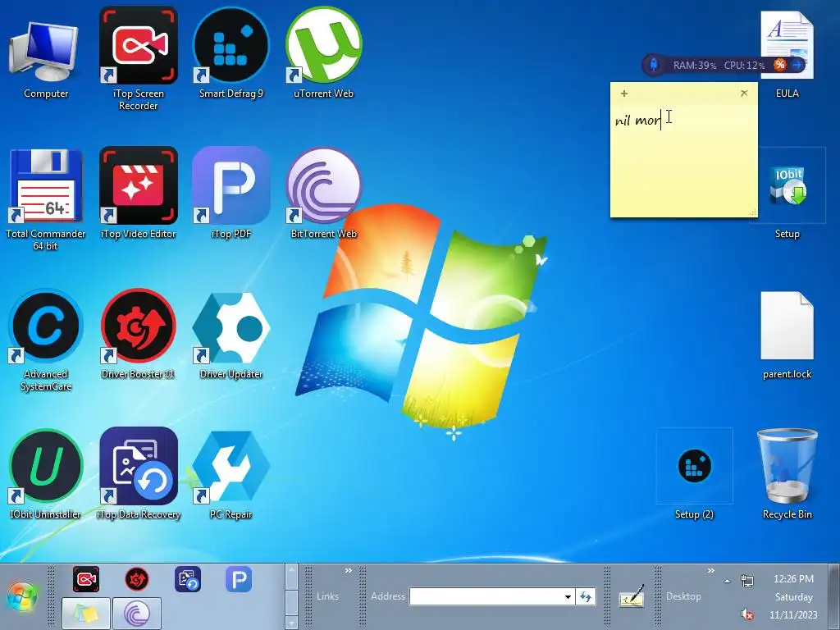Launch iTop PDF from quick launch bar
Viewport: 840px width, 630px height.
[x=239, y=579]
